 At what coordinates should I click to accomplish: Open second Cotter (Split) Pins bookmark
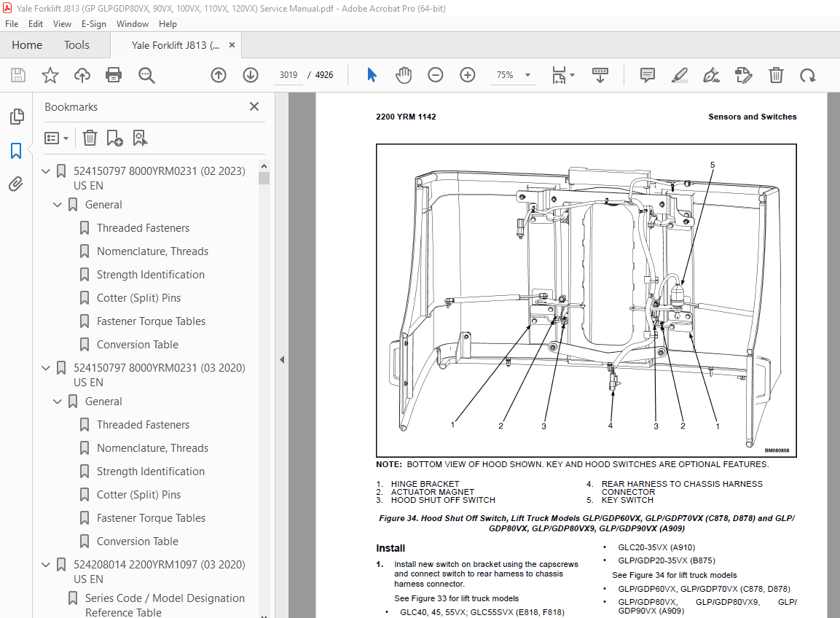click(x=138, y=495)
